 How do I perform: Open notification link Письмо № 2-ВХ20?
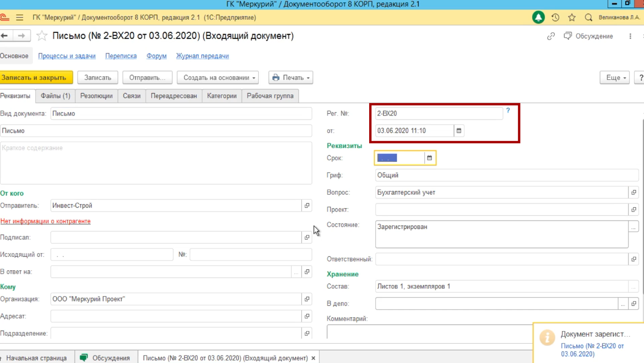tap(592, 350)
